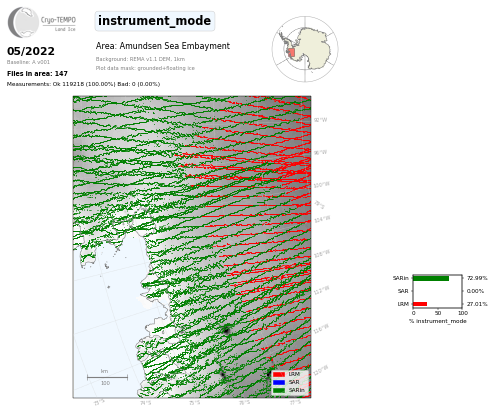Click the Cryo-TEMPO globe logo
The height and width of the screenshot is (410, 492).
(23, 22)
